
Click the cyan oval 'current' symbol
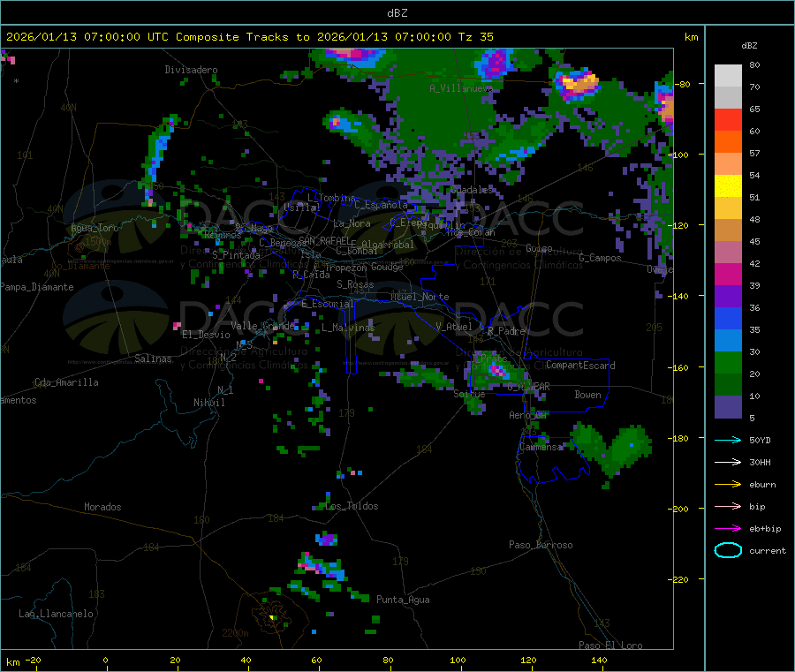pyautogui.click(x=728, y=550)
